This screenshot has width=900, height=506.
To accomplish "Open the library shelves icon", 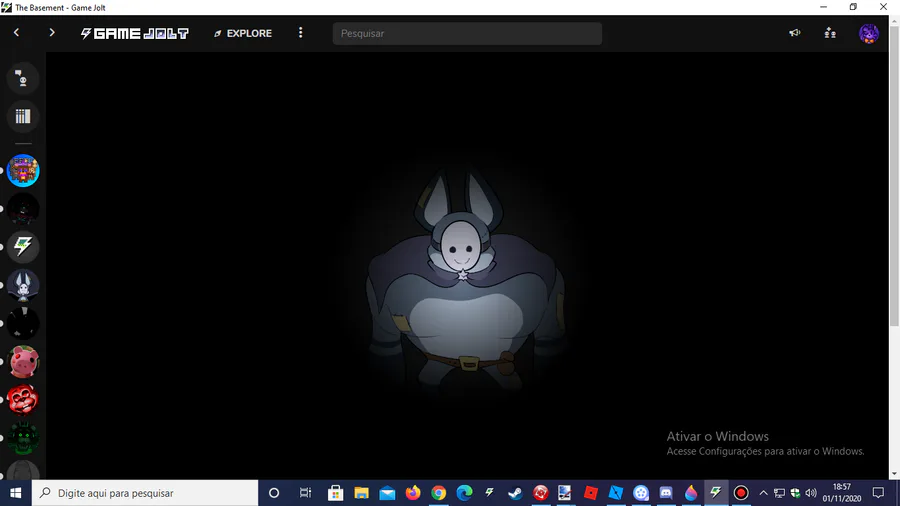I will [23, 116].
